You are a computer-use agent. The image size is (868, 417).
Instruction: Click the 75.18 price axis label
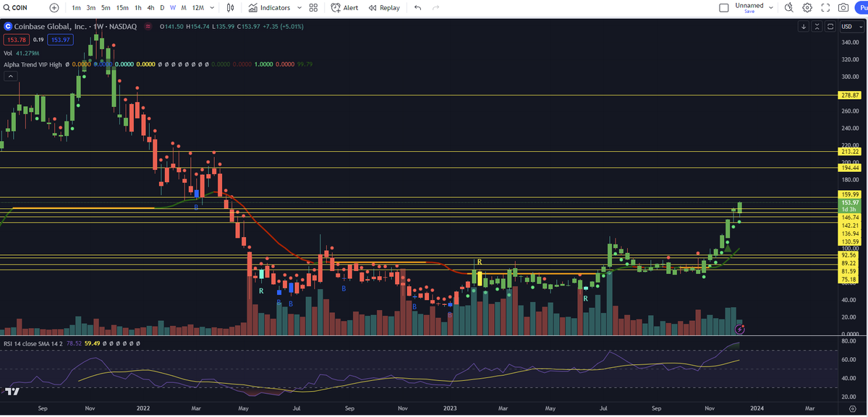(x=850, y=279)
